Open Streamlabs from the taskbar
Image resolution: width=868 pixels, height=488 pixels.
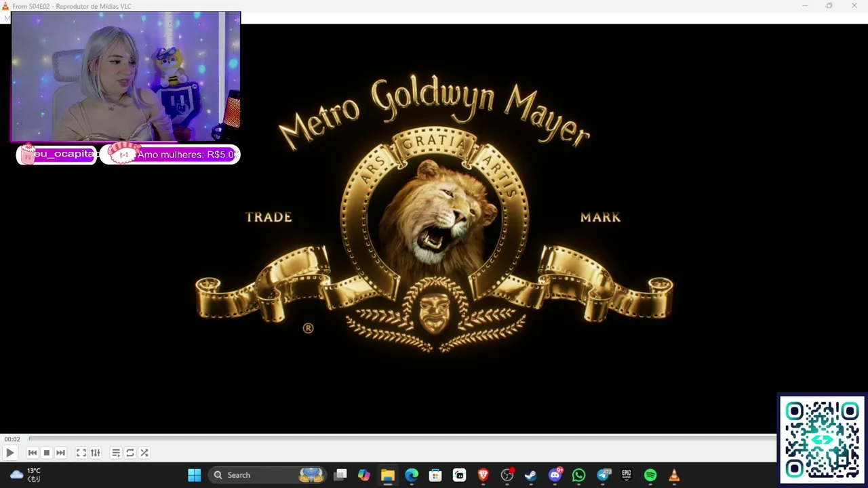pyautogui.click(x=459, y=475)
